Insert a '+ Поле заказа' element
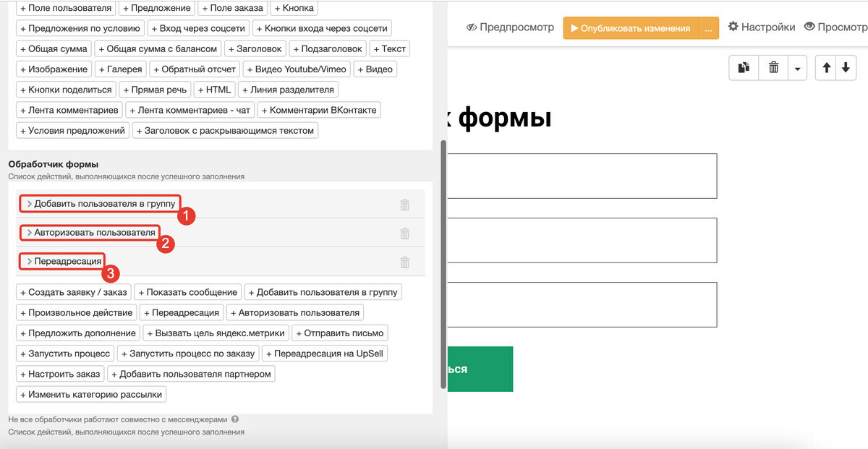The height and width of the screenshot is (449, 868). coord(232,8)
